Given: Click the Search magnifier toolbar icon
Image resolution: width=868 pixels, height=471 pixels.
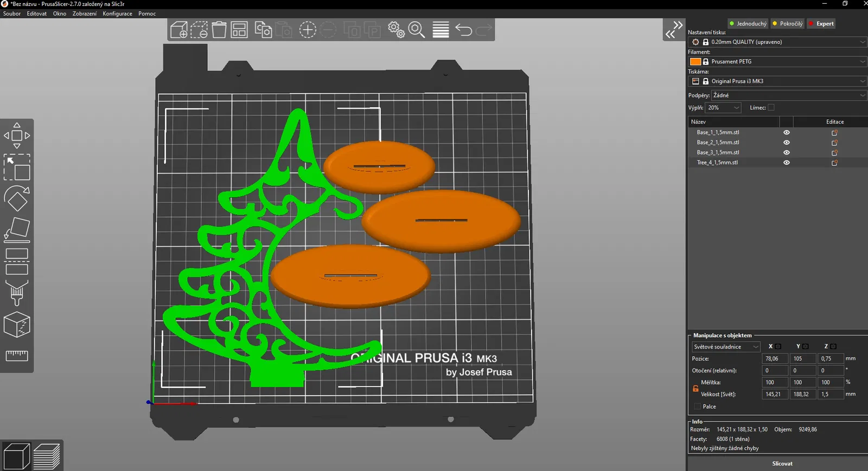Looking at the screenshot, I should (x=417, y=30).
